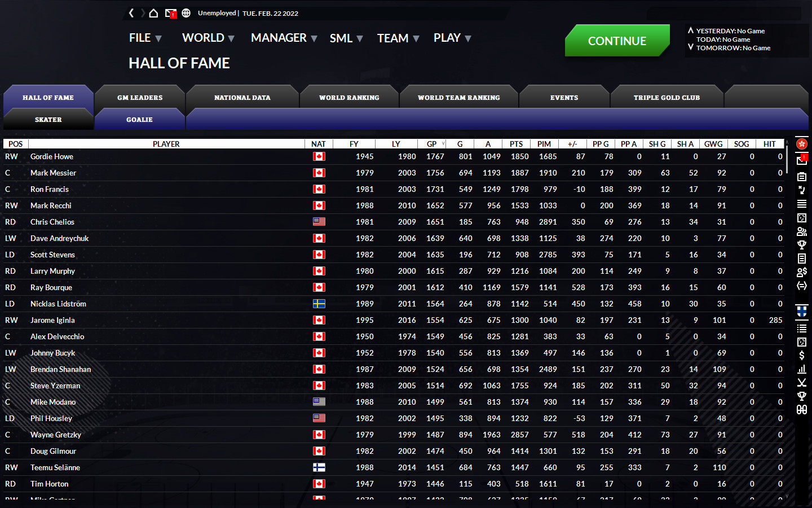The width and height of the screenshot is (812, 508).
Task: Click the binoculars scouting icon
Action: click(801, 410)
